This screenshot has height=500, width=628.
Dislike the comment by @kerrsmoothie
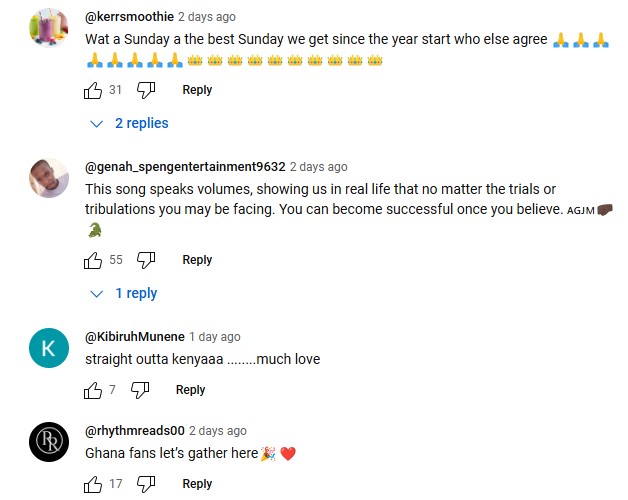tap(146, 90)
